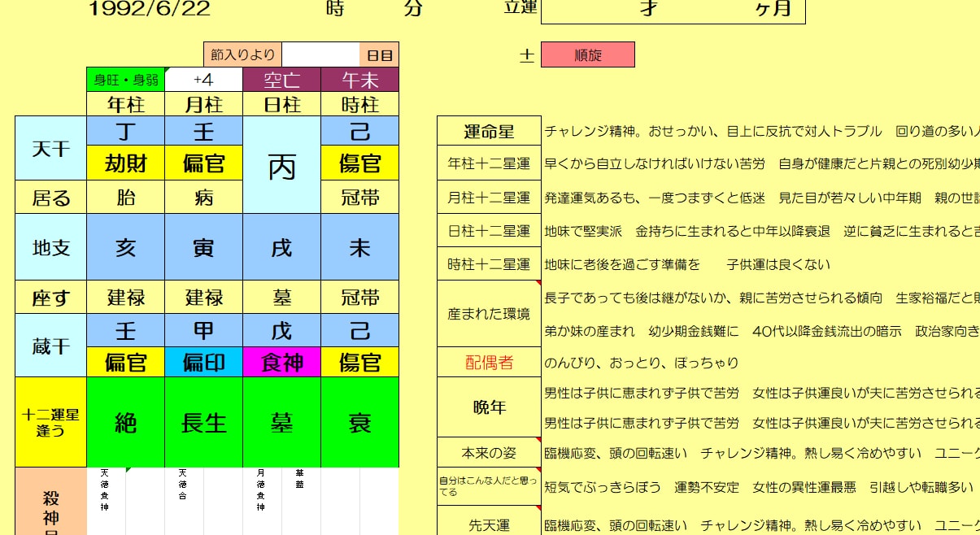980x535 pixels.
Task: Select the +4 value cell
Action: coord(203,80)
